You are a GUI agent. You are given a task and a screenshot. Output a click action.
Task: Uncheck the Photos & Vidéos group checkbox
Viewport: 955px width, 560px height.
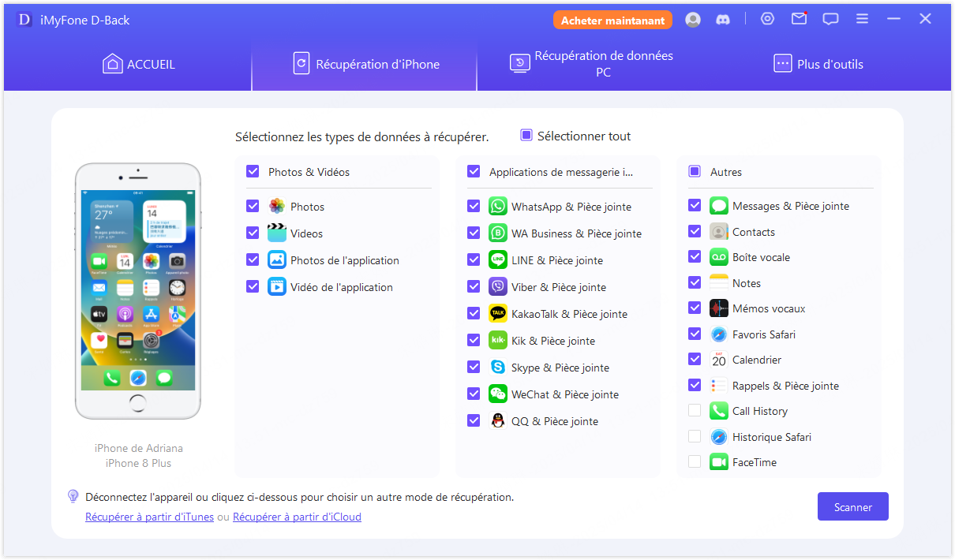click(x=253, y=171)
